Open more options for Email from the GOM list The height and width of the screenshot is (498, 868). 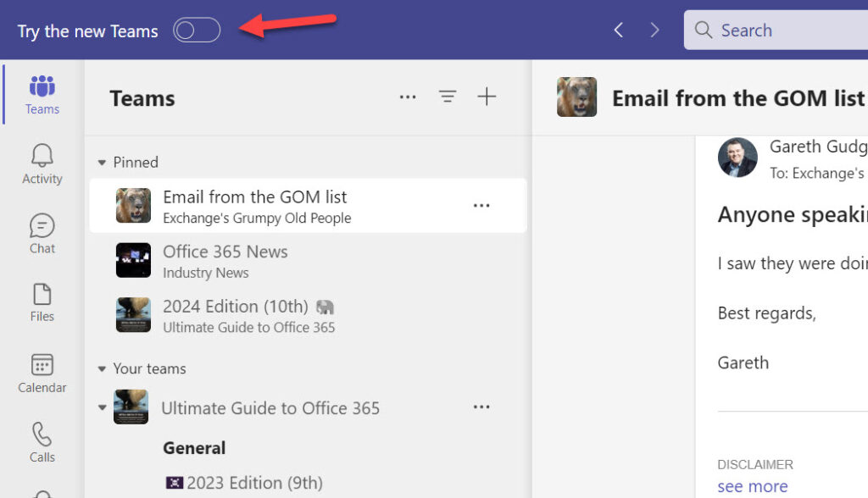[481, 206]
